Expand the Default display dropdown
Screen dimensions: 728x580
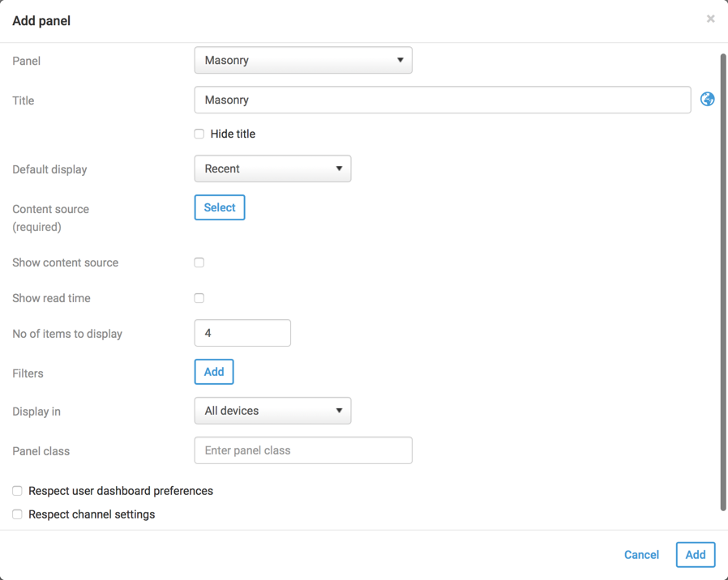point(272,169)
